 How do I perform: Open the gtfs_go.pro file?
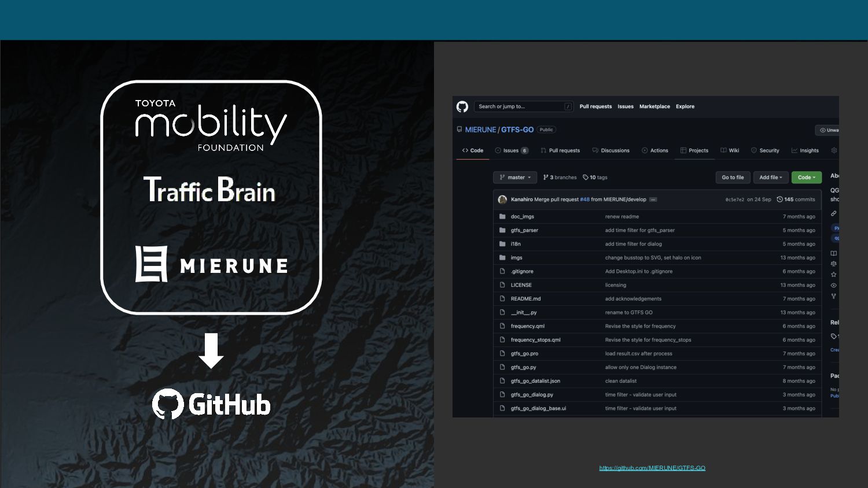[524, 354]
